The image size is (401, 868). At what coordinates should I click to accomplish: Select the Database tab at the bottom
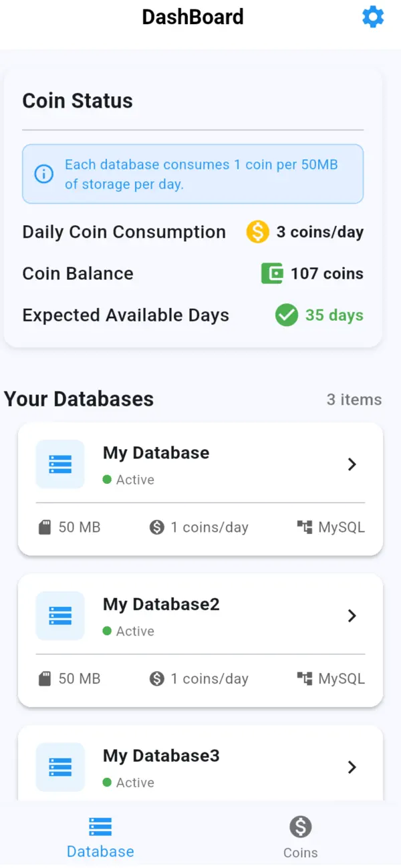[x=100, y=836]
